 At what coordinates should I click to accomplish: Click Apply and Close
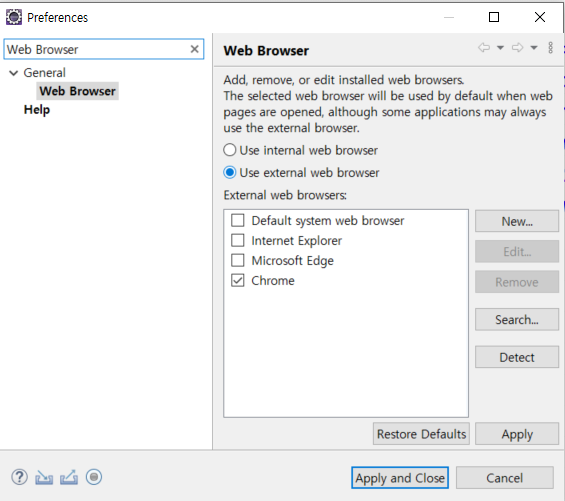tap(400, 478)
